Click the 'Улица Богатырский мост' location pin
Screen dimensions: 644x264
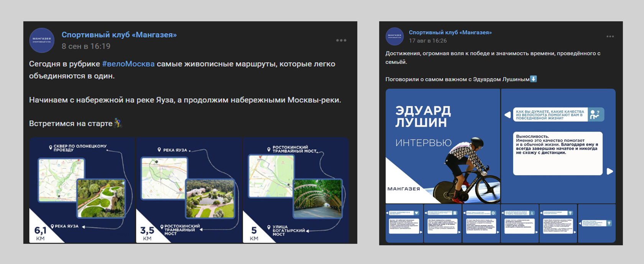tap(269, 228)
